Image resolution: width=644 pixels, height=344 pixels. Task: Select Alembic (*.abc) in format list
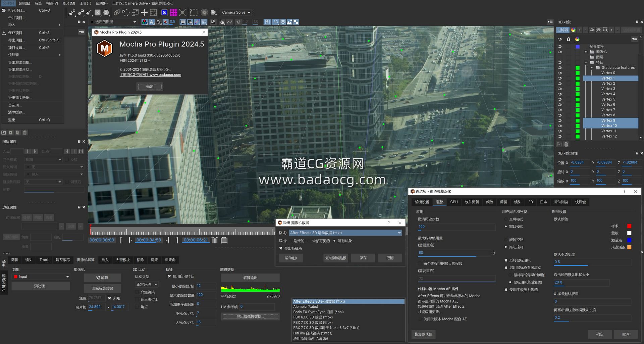pyautogui.click(x=348, y=307)
